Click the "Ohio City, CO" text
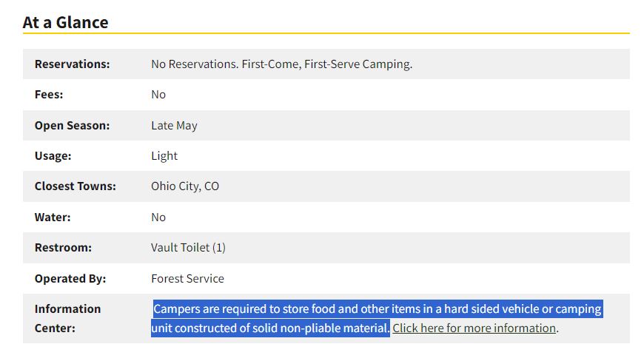The image size is (644, 361). click(x=185, y=186)
